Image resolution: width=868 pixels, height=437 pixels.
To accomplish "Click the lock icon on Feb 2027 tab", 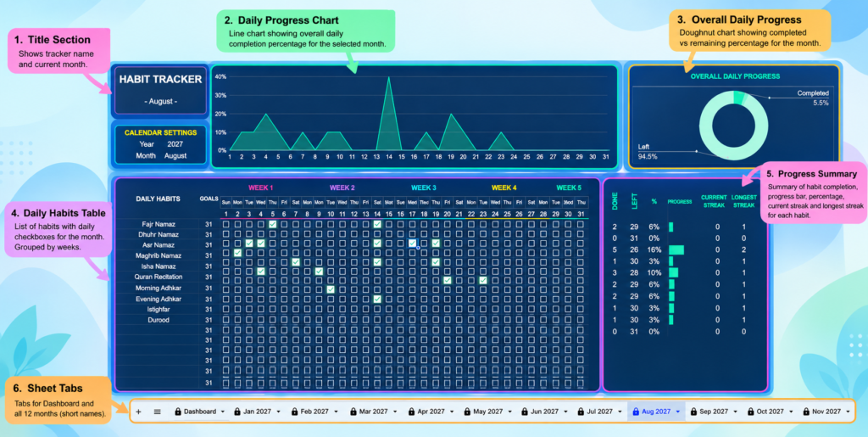I will pyautogui.click(x=294, y=412).
